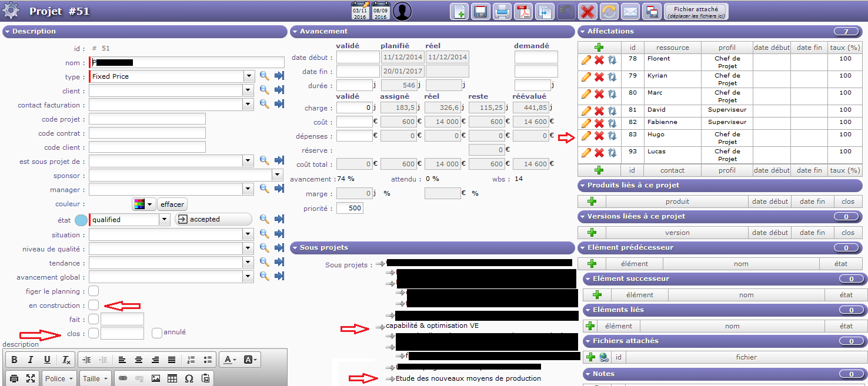Viewport: 868px width, 386px height.
Task: Click the red X delete icon in top toolbar
Action: pyautogui.click(x=586, y=11)
